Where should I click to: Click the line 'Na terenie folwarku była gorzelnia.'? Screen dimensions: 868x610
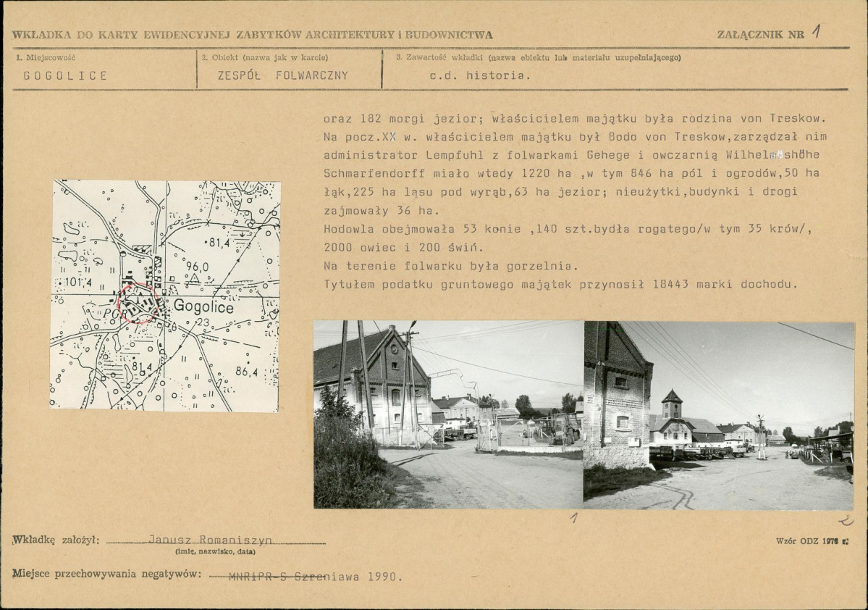(x=450, y=266)
